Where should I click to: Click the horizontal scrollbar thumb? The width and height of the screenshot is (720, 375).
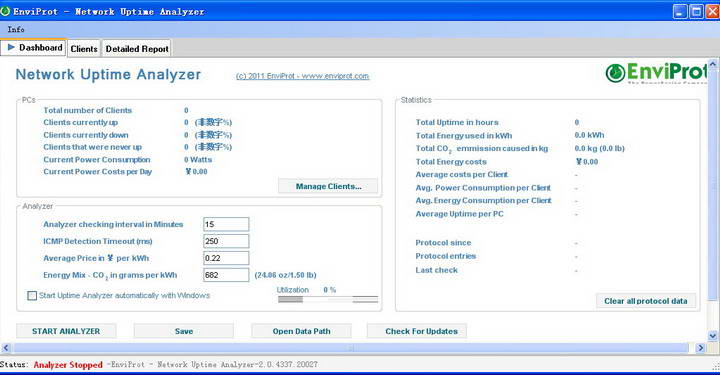[351, 348]
